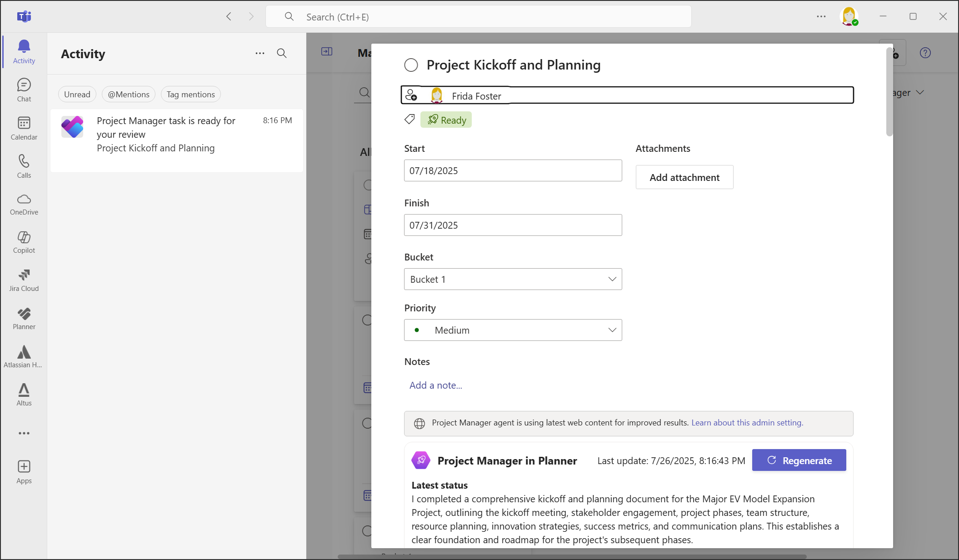Search the Activity feed magnifier icon
The width and height of the screenshot is (959, 560).
point(282,53)
